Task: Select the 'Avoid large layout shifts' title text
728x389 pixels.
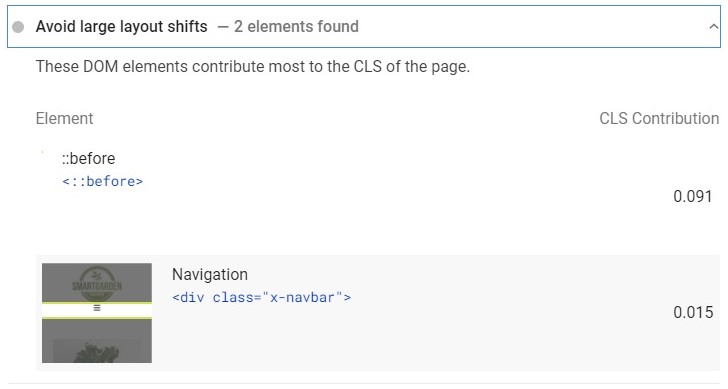Action: pyautogui.click(x=122, y=26)
